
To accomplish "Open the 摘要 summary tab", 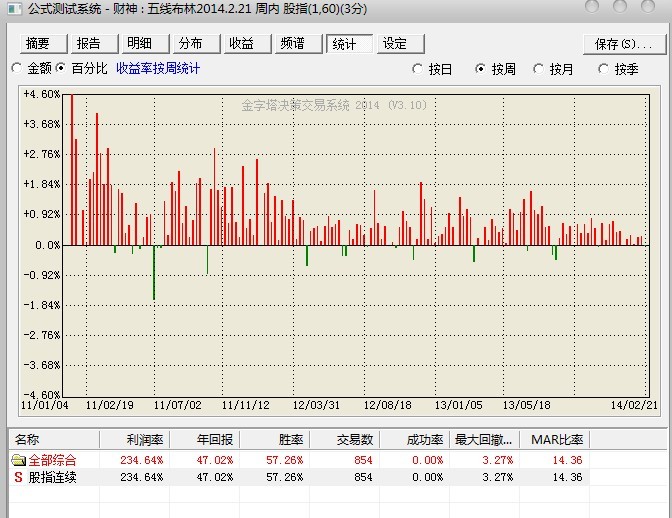I will pyautogui.click(x=43, y=43).
